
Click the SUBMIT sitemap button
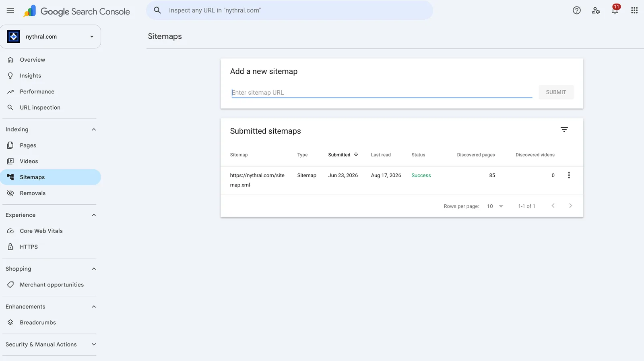(x=556, y=92)
